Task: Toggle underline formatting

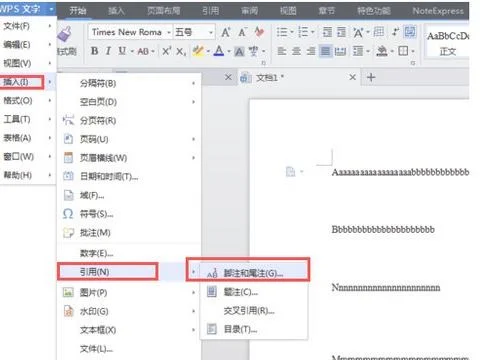Action: coord(122,51)
